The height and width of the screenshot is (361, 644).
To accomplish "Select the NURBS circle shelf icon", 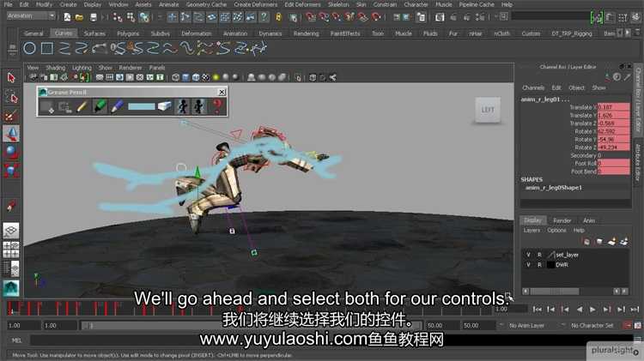I will point(29,48).
